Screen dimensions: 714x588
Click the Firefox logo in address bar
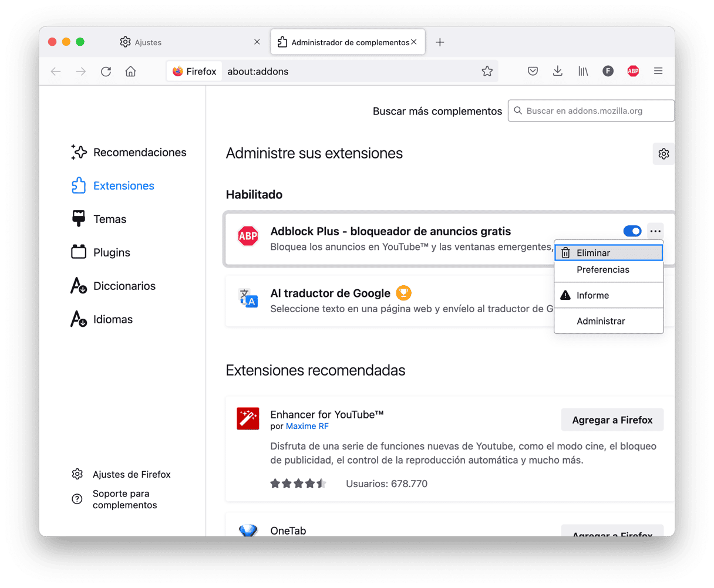[x=178, y=72]
